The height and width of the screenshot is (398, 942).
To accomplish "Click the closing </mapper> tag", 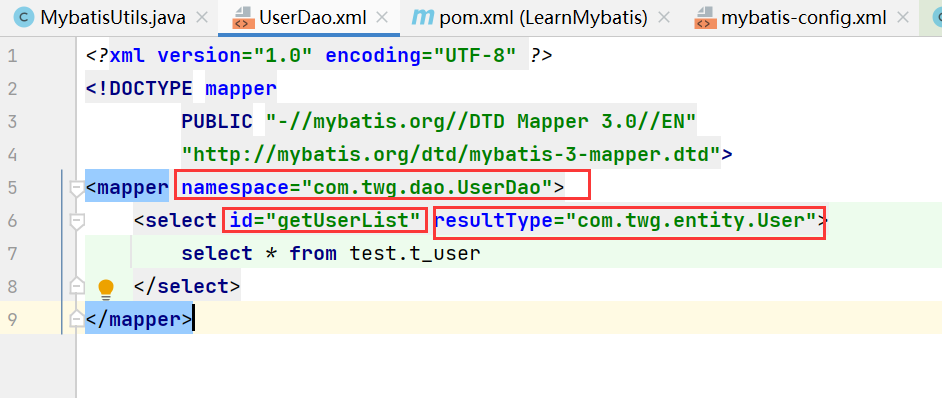I will click(x=139, y=319).
